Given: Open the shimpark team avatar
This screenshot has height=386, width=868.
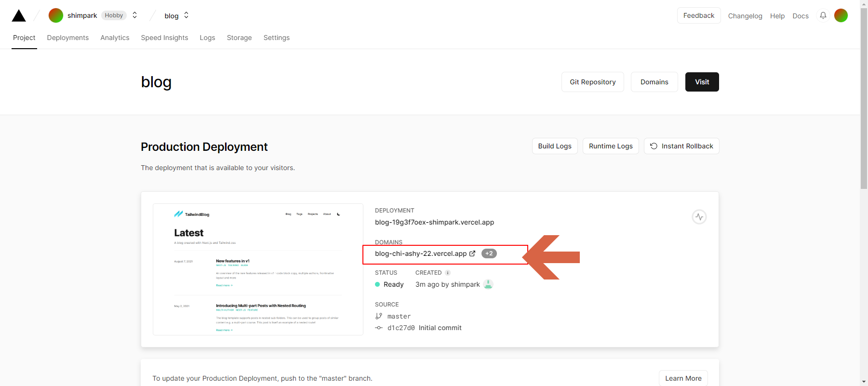Looking at the screenshot, I should (x=56, y=15).
